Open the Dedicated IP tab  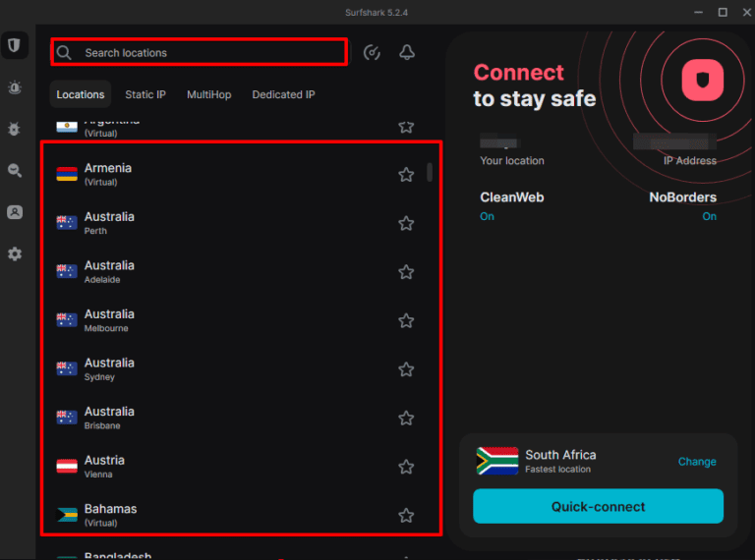(283, 94)
